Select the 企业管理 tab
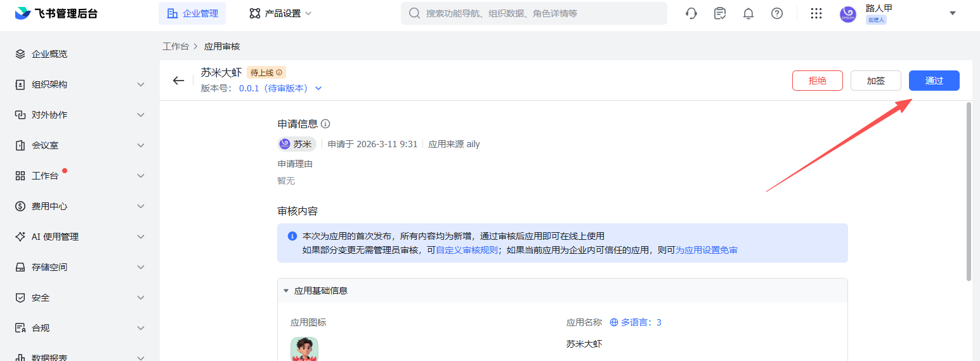This screenshot has height=361, width=980. click(192, 13)
